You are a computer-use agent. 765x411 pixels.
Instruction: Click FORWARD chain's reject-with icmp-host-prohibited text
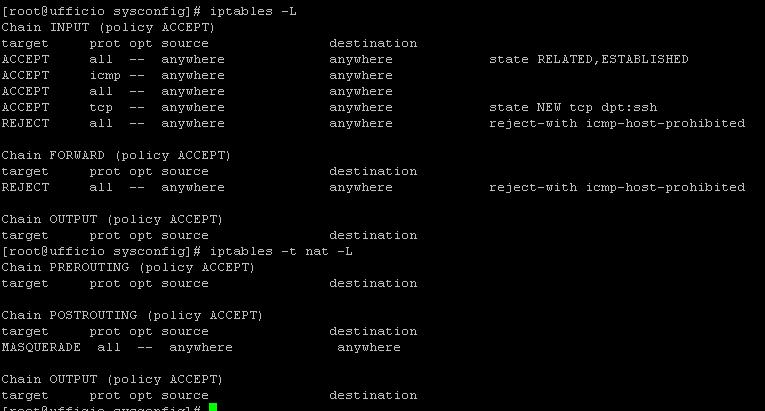click(x=617, y=187)
